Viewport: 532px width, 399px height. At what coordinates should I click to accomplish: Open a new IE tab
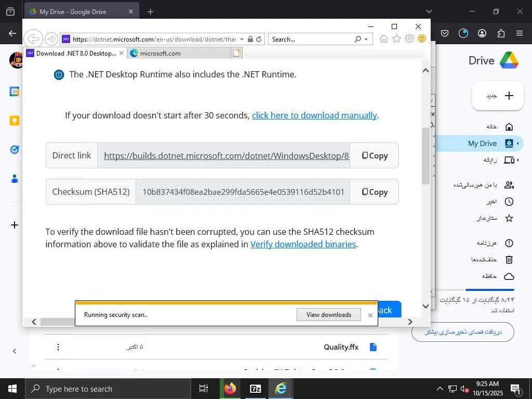[237, 53]
